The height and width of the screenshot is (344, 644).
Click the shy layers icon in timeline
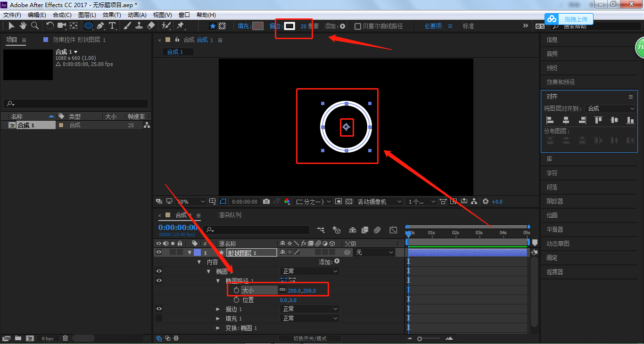(352, 230)
